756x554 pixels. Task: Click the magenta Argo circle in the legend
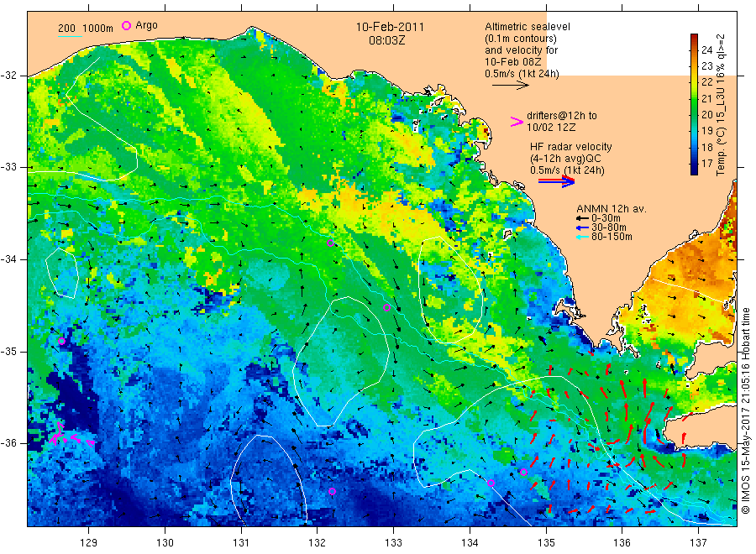click(126, 25)
